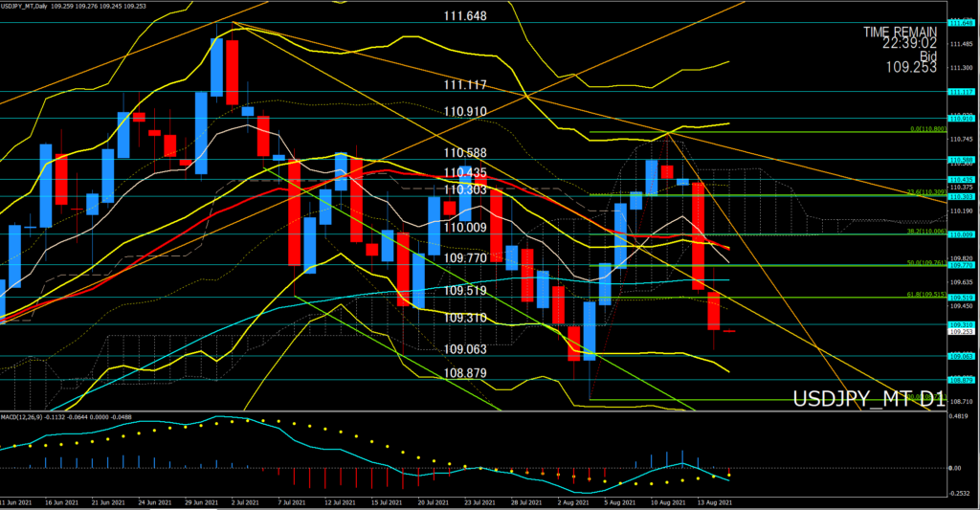Click the 7 Jul 2021 date label

click(291, 502)
